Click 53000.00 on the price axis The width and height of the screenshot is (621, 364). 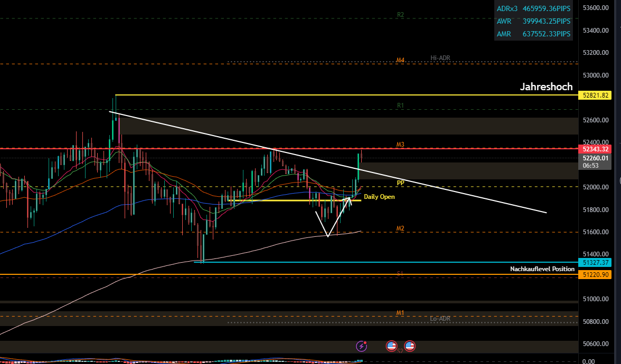tap(596, 75)
